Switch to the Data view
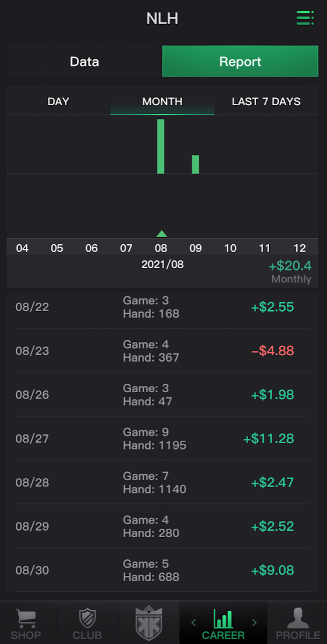327x644 pixels. click(x=85, y=61)
